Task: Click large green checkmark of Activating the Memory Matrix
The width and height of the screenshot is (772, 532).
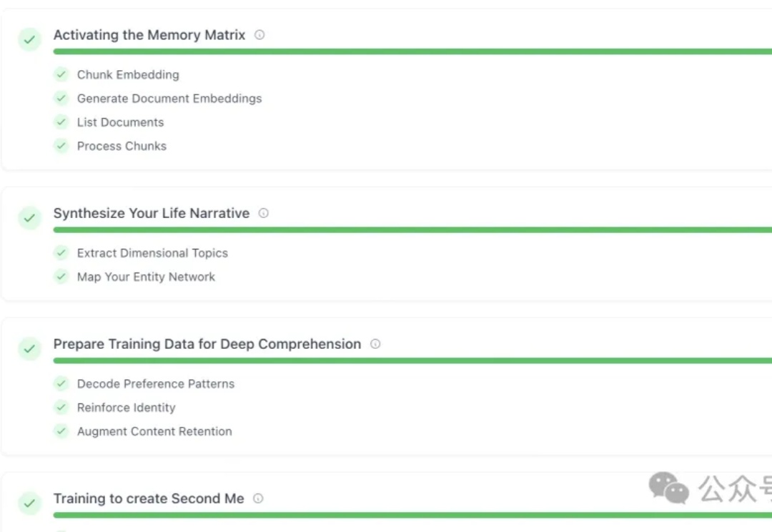Action: [29, 39]
